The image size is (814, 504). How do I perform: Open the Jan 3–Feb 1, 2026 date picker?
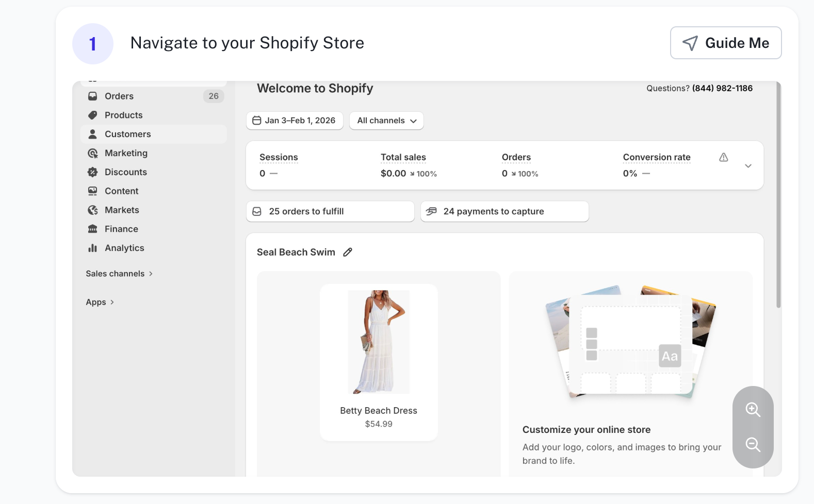pyautogui.click(x=295, y=121)
